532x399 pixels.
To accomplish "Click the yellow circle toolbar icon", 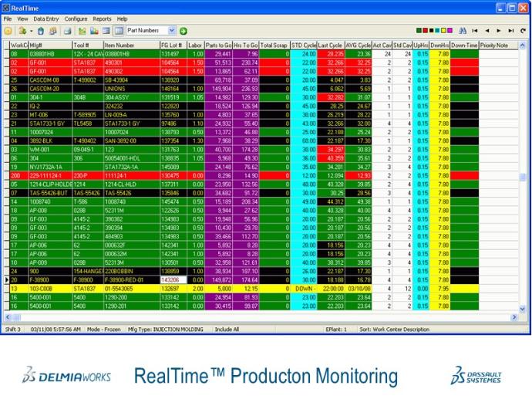I will point(8,31).
